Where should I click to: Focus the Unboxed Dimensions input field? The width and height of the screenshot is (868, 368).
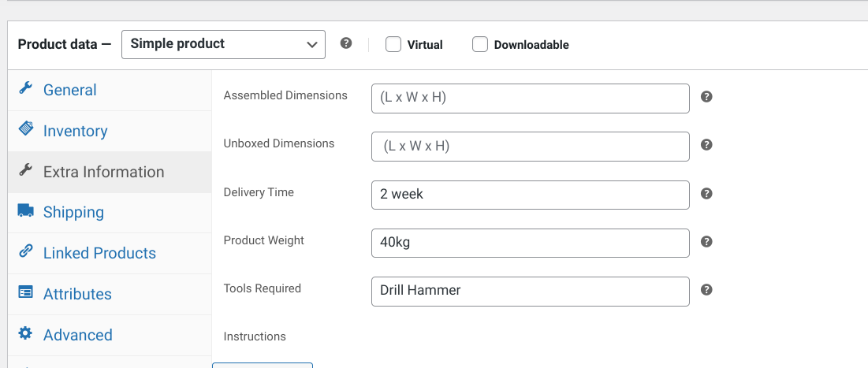click(x=530, y=146)
